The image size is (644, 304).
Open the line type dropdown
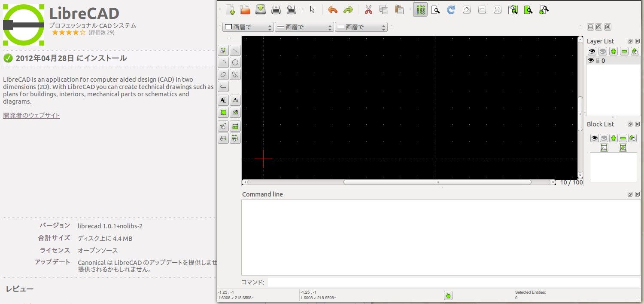coord(361,27)
